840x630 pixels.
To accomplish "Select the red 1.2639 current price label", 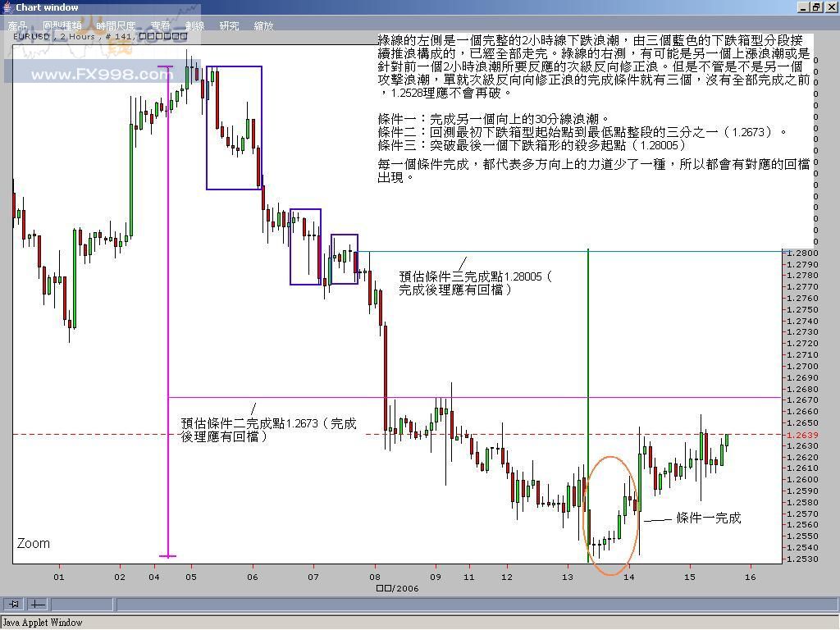I will pyautogui.click(x=802, y=435).
